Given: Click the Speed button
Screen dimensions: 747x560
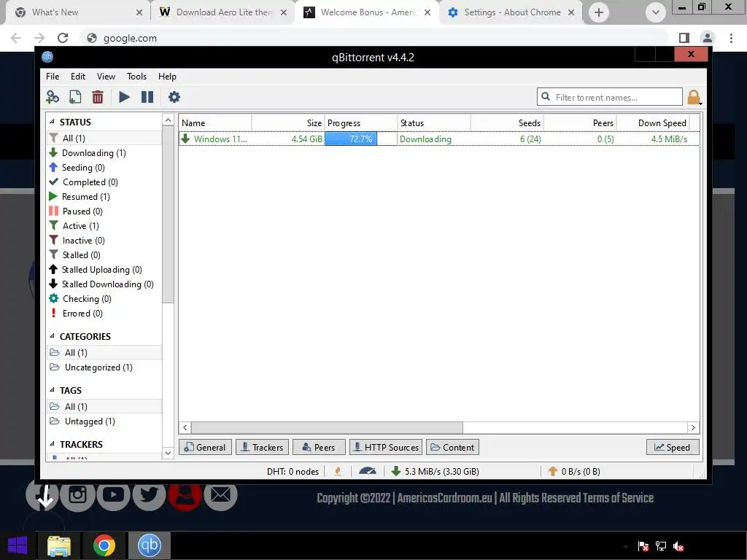Looking at the screenshot, I should (x=673, y=447).
